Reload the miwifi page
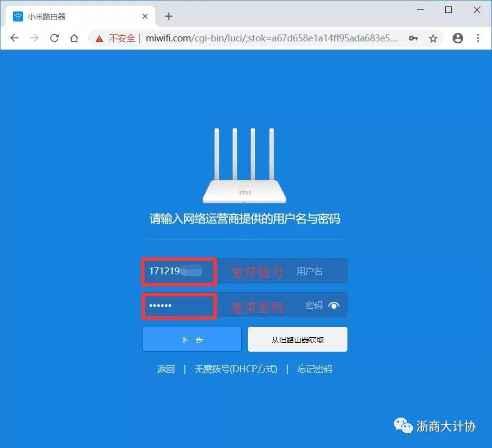Viewport: 492px width, 448px height. tap(55, 38)
